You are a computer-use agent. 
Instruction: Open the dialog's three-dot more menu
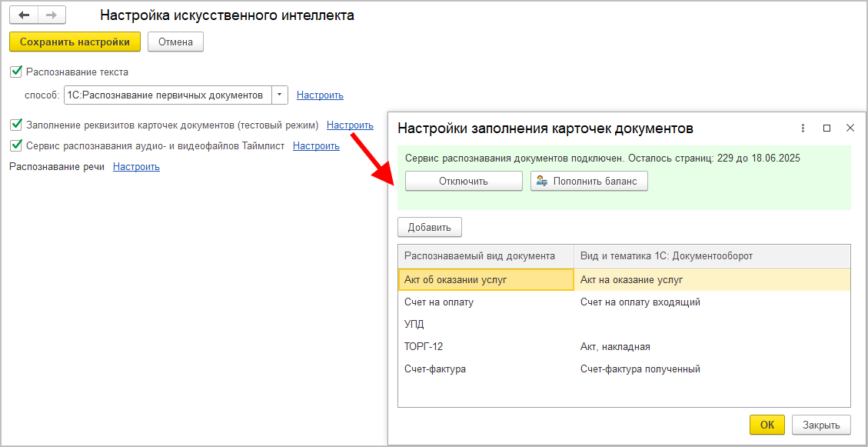[803, 128]
